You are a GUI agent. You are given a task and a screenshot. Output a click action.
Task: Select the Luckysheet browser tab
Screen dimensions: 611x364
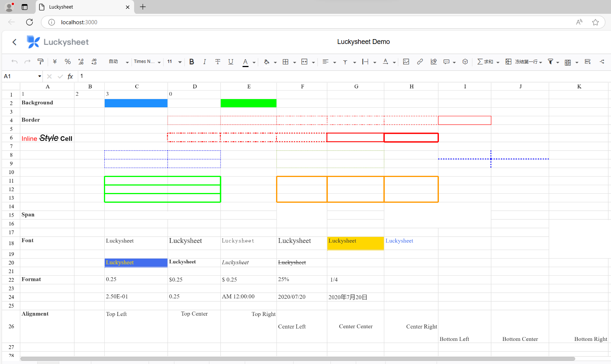pyautogui.click(x=85, y=7)
